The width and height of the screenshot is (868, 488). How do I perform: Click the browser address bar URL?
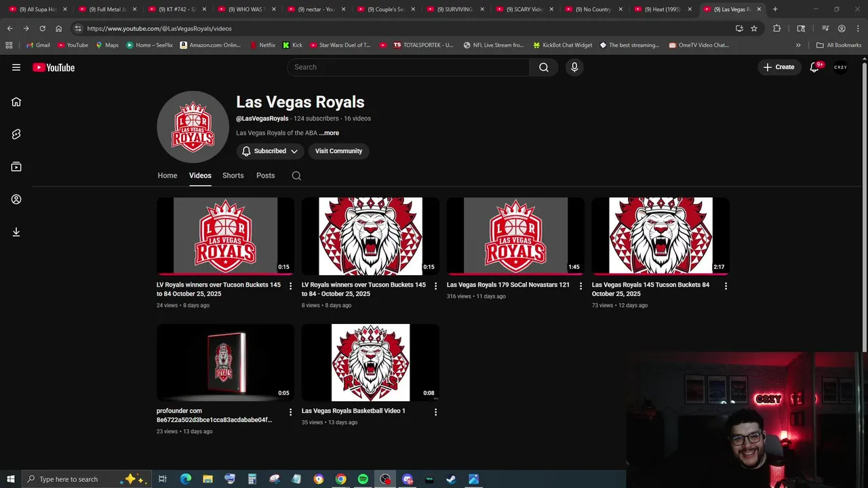(159, 28)
